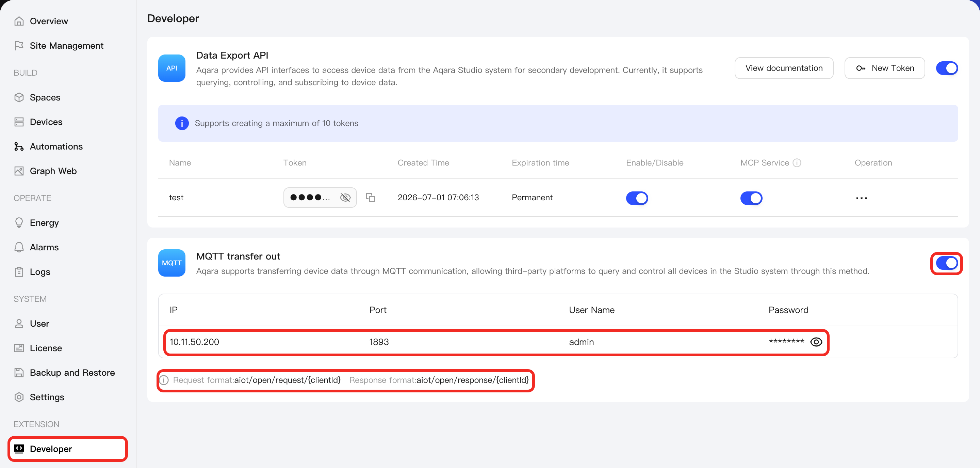Reveal the test token with crossed-eye icon
Screen dimensions: 980x468
click(345, 197)
